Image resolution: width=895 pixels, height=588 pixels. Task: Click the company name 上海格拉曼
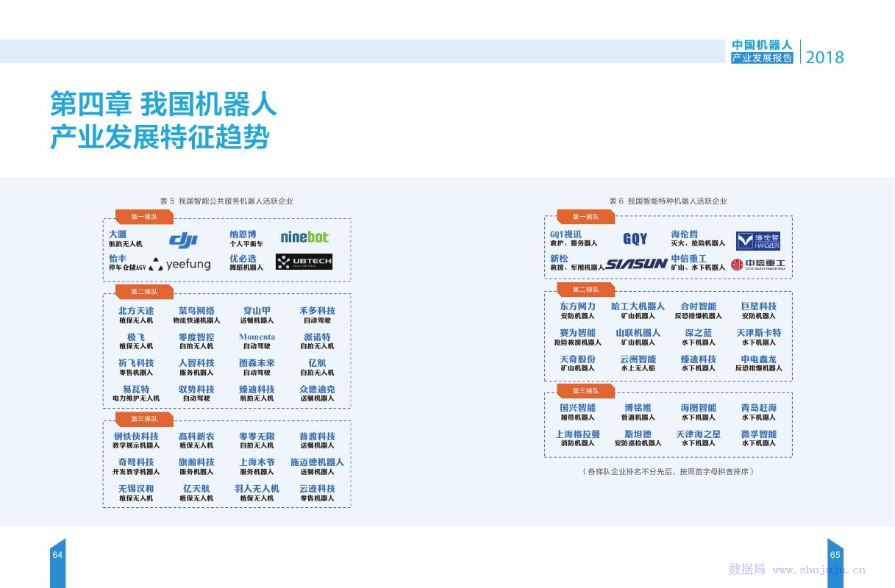(577, 434)
